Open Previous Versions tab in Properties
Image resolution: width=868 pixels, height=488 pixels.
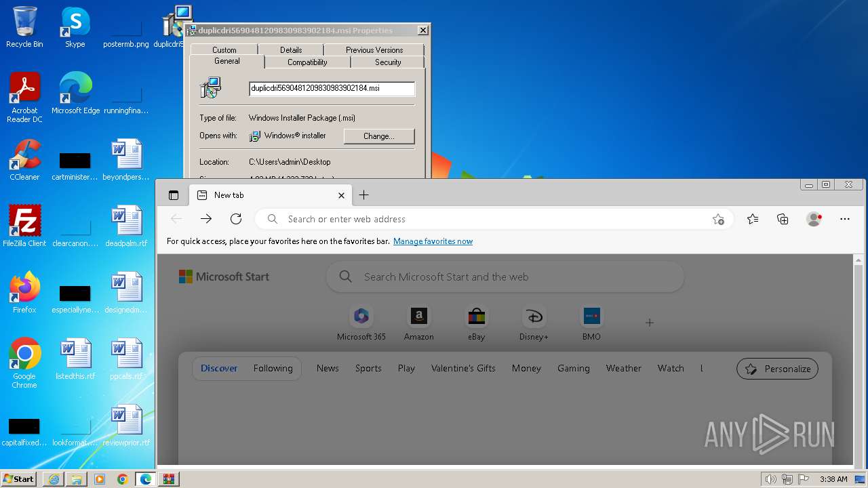click(x=374, y=49)
